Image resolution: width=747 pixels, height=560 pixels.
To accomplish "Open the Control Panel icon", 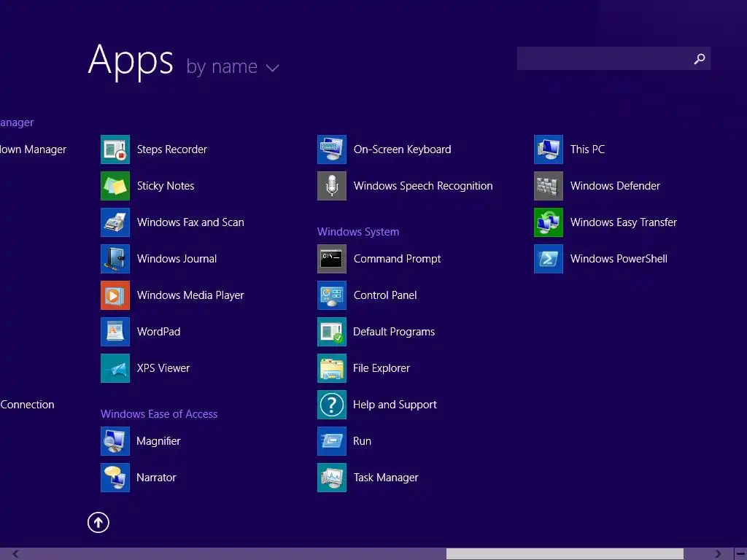I will [x=332, y=295].
